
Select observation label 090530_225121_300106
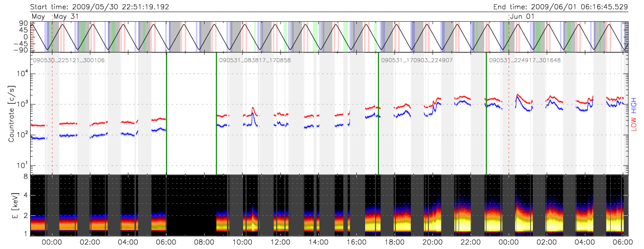[x=68, y=60]
